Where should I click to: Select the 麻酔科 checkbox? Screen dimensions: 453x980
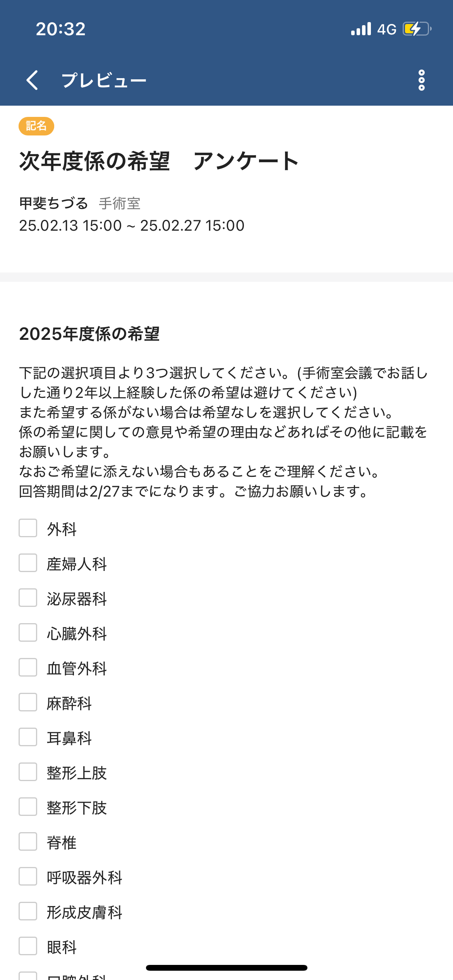pos(28,702)
